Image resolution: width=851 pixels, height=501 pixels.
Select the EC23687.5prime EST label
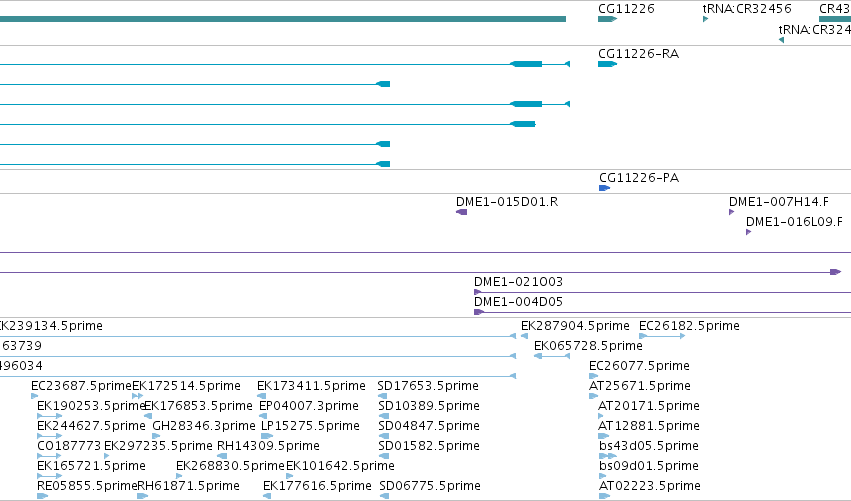[x=81, y=386]
